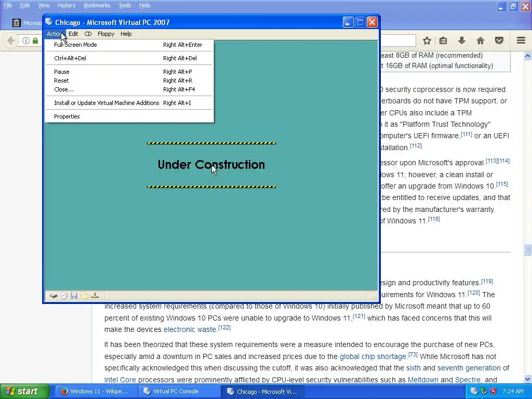
Task: Choose Reset in the Action menu
Action: (129, 81)
